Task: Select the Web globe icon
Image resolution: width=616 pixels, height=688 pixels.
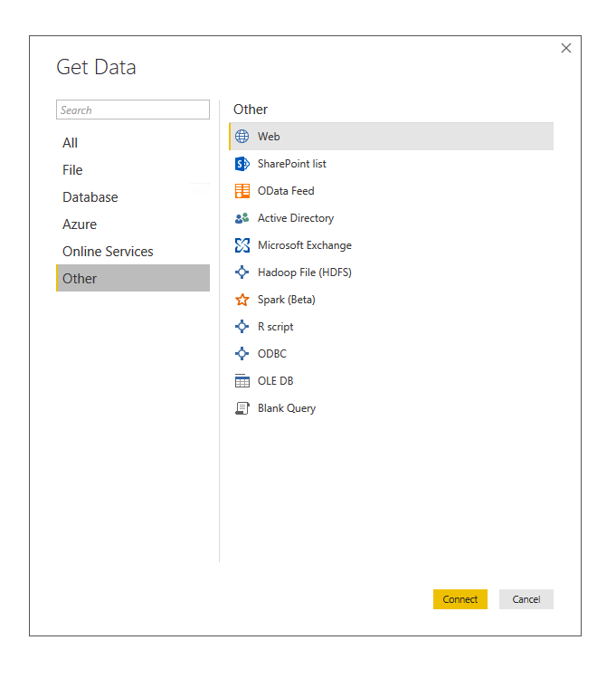Action: (x=242, y=137)
